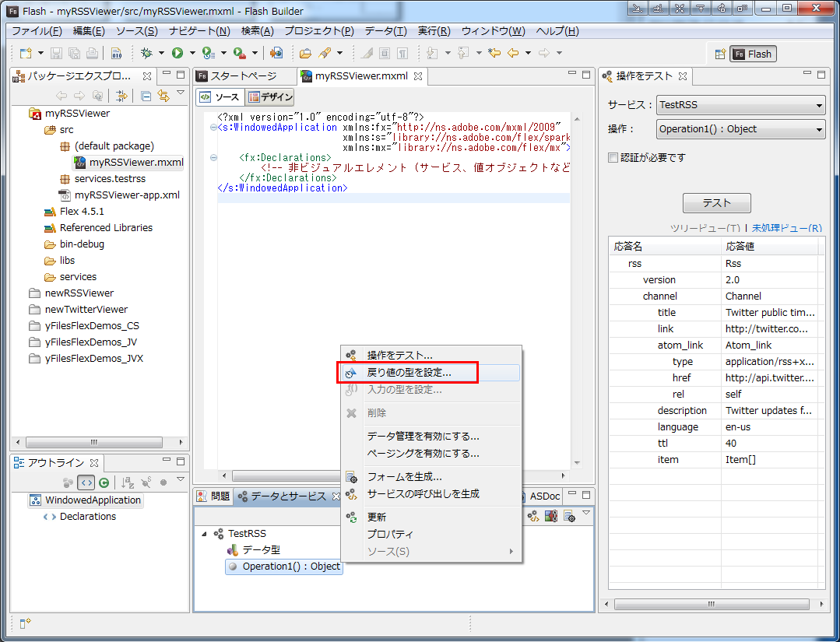This screenshot has height=642, width=840.
Task: Open the New wizard dropdown arrow
Action: coord(40,53)
